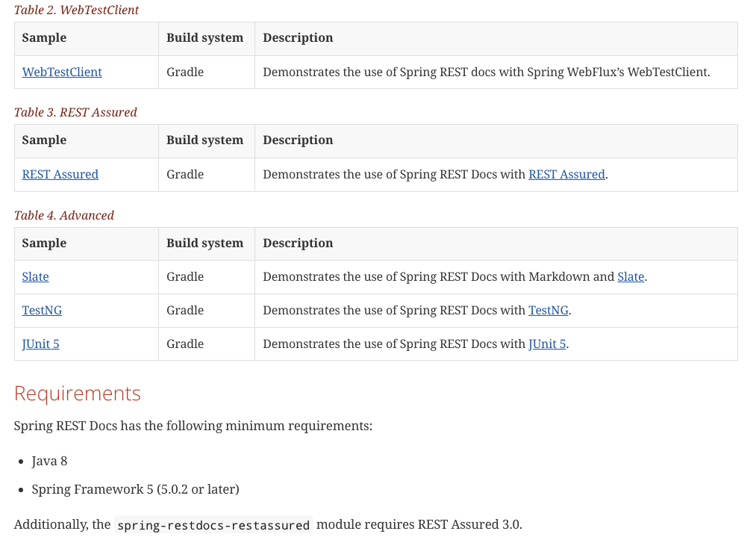Screen dimensions: 756x540
Task: Open the REST Assured sample link
Action: pyautogui.click(x=60, y=174)
